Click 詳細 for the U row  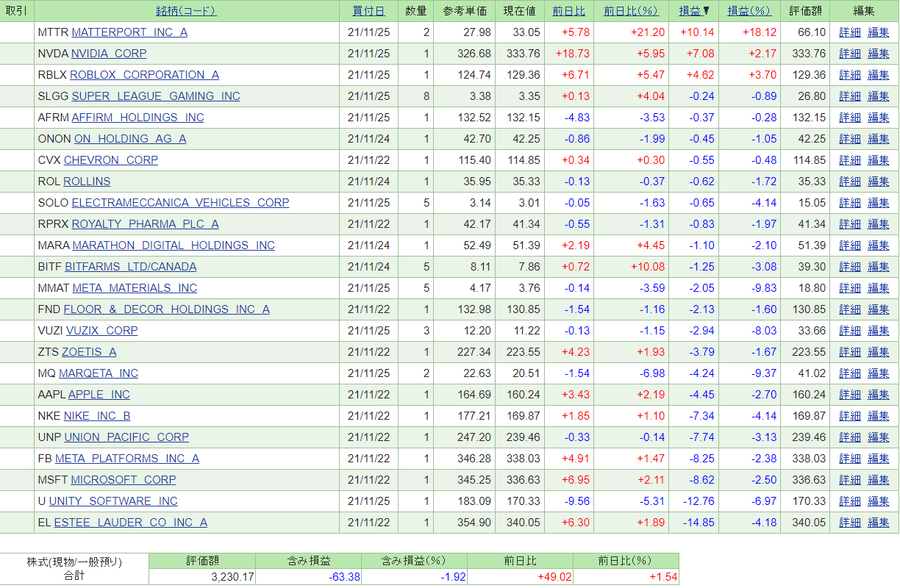[x=850, y=501]
